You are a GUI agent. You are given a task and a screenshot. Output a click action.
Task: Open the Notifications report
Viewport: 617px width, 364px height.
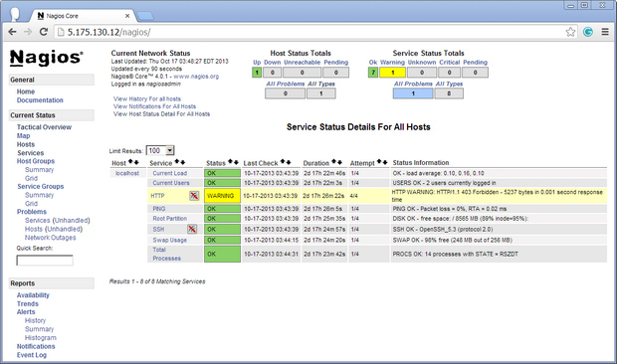[x=36, y=346]
